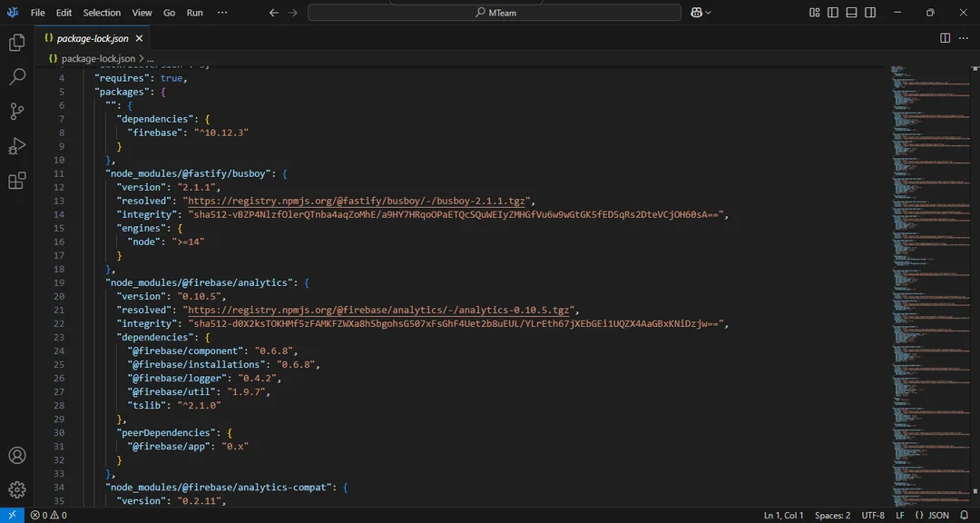This screenshot has width=980, height=523.
Task: Change the UTF-8 encoding setting
Action: [x=873, y=516]
